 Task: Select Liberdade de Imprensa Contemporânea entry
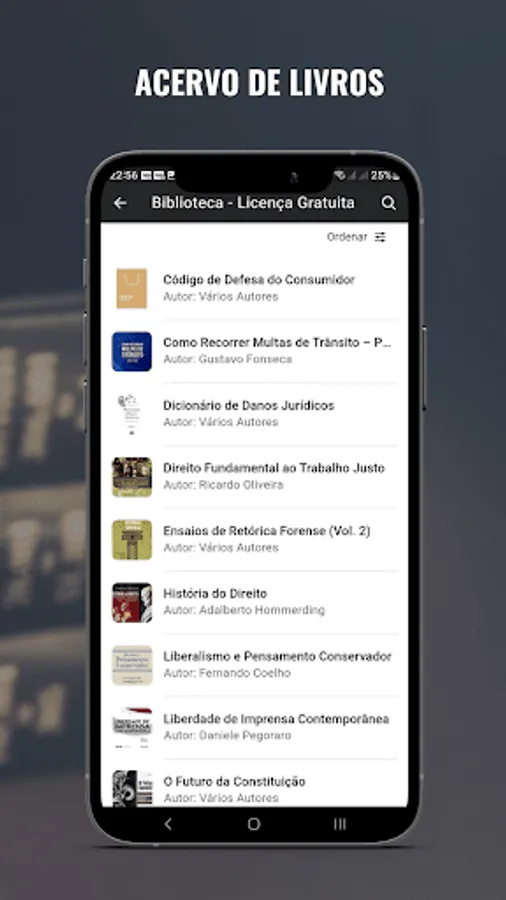tap(254, 727)
